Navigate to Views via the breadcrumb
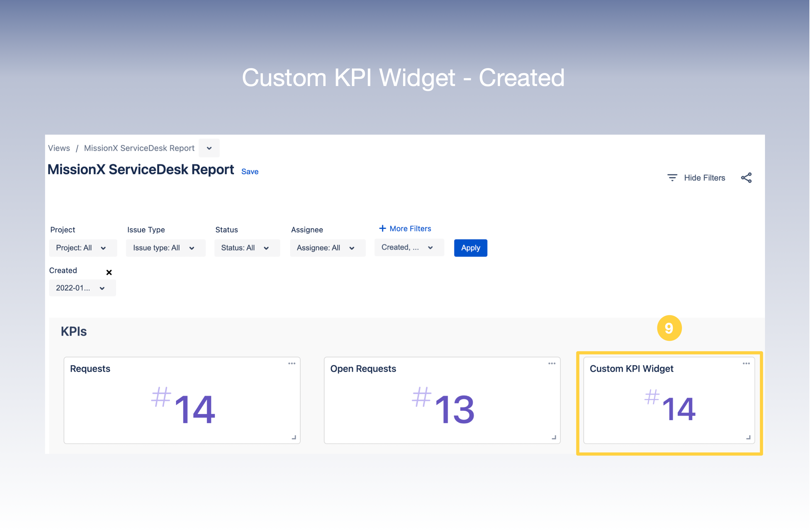 pyautogui.click(x=58, y=148)
